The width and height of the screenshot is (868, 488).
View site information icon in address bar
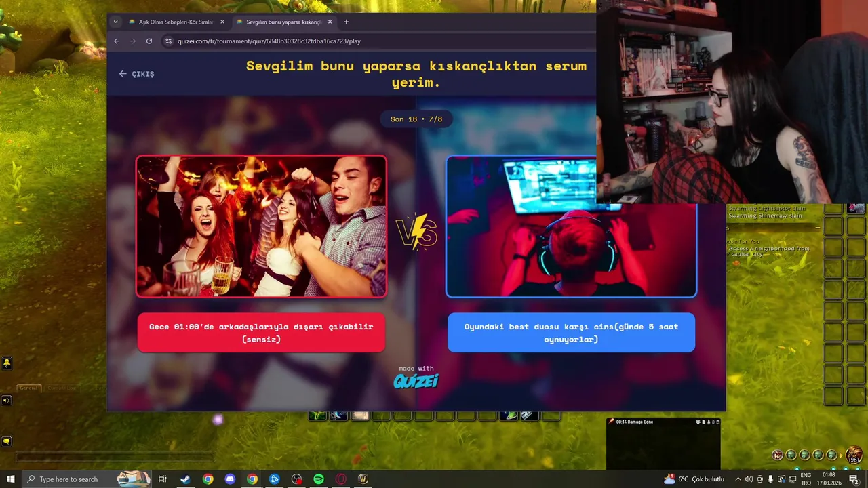[x=169, y=41]
